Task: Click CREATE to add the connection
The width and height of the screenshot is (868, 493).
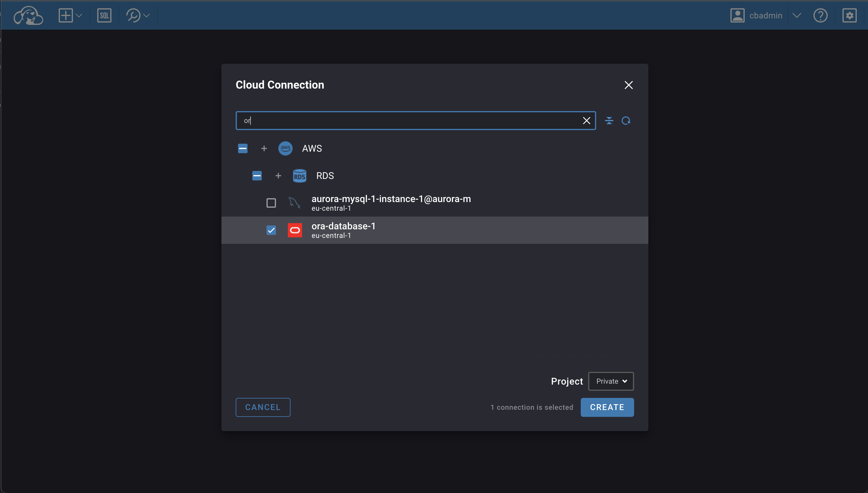Action: [x=607, y=407]
